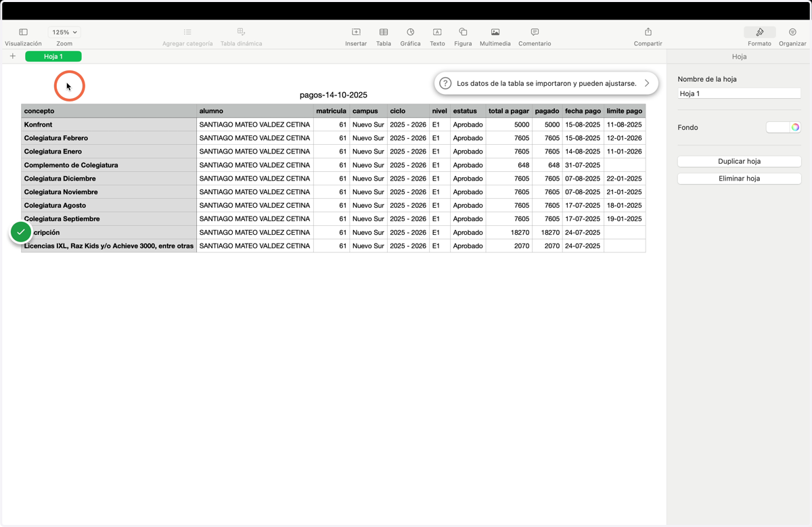Viewport: 812px width, 527px height.
Task: Select the nivel column header
Action: (x=440, y=111)
